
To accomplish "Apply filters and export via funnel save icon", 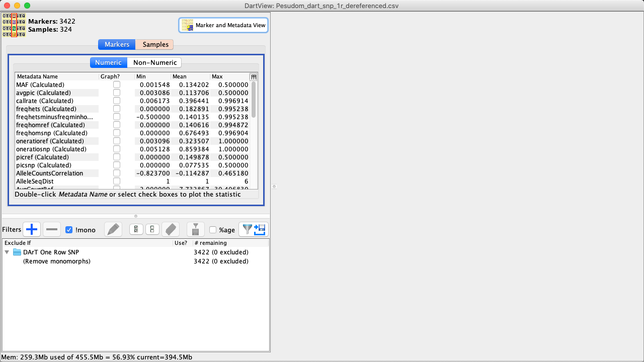I will pyautogui.click(x=254, y=230).
